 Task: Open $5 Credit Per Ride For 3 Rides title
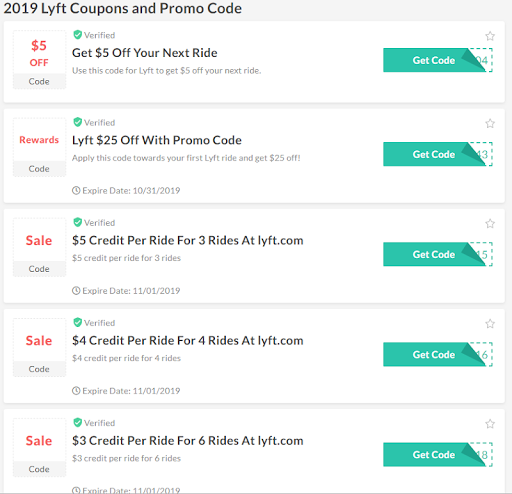188,240
